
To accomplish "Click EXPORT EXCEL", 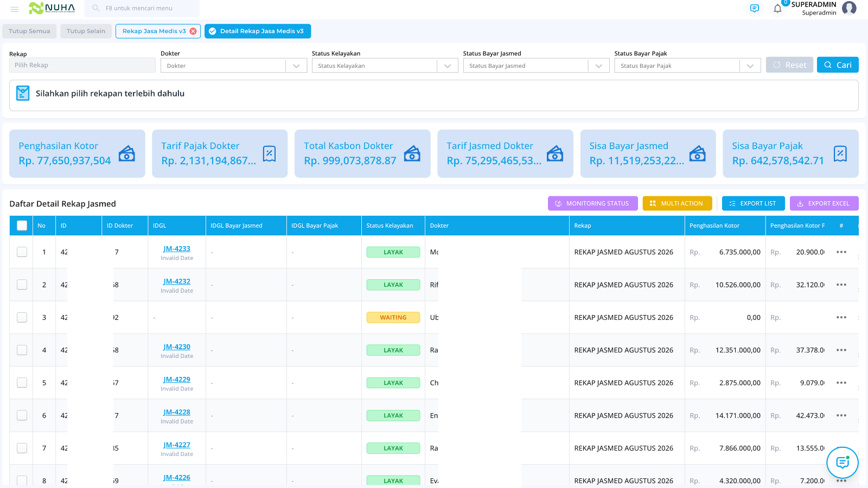I will click(824, 203).
